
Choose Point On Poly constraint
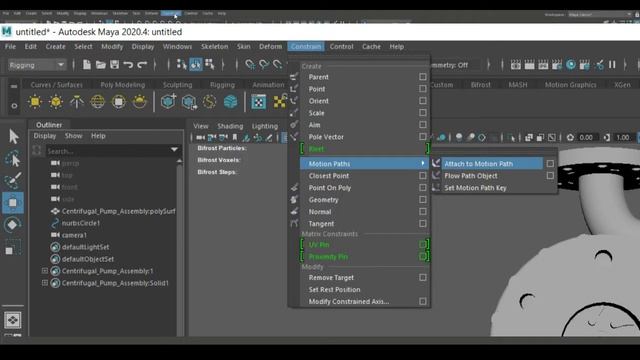pos(329,188)
